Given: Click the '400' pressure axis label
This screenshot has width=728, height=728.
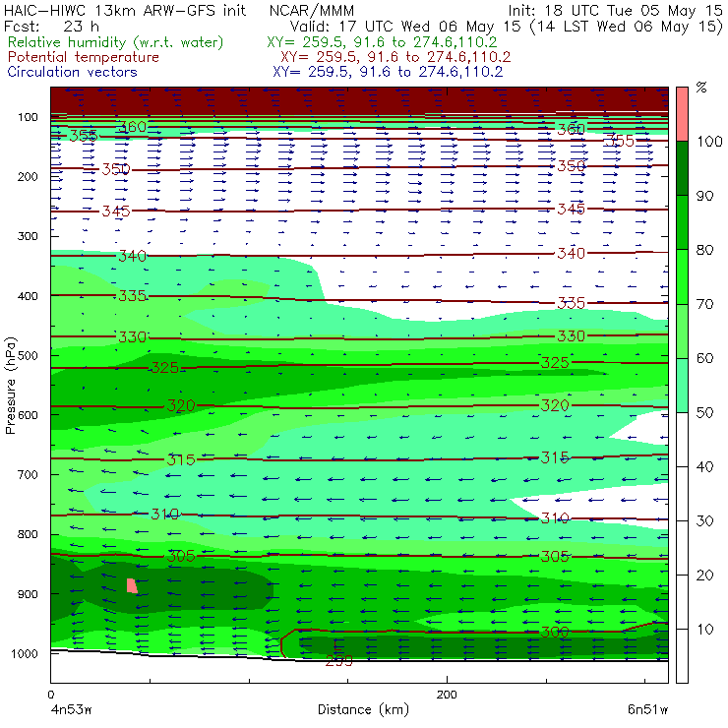Looking at the screenshot, I should pos(28,296).
